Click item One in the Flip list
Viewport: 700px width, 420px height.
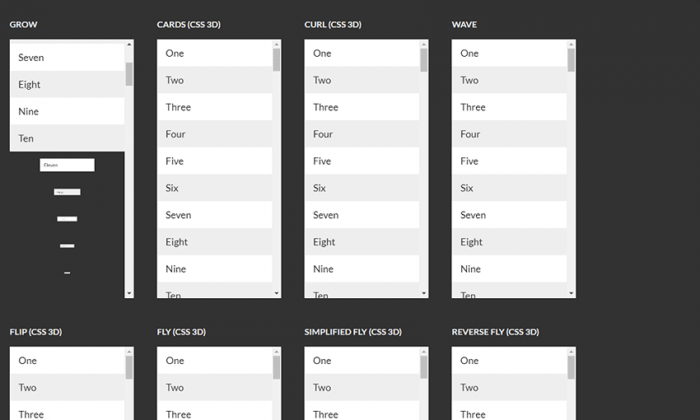point(67,360)
